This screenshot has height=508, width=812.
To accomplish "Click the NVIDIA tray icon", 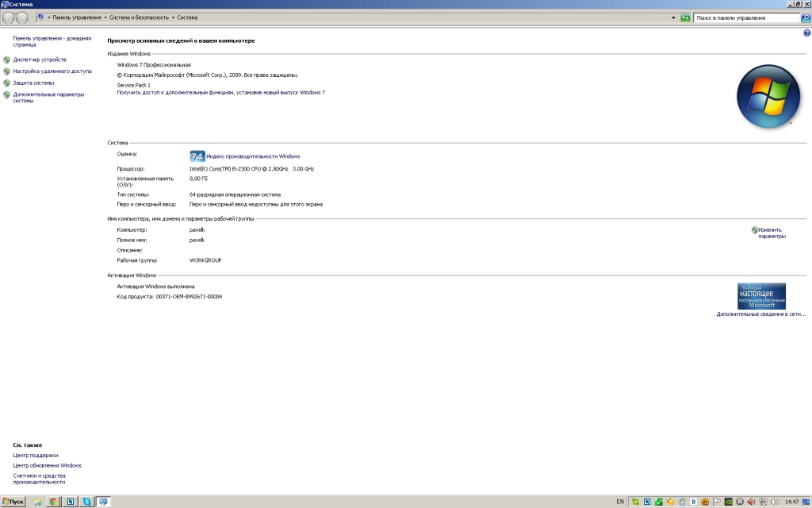I will coord(729,502).
